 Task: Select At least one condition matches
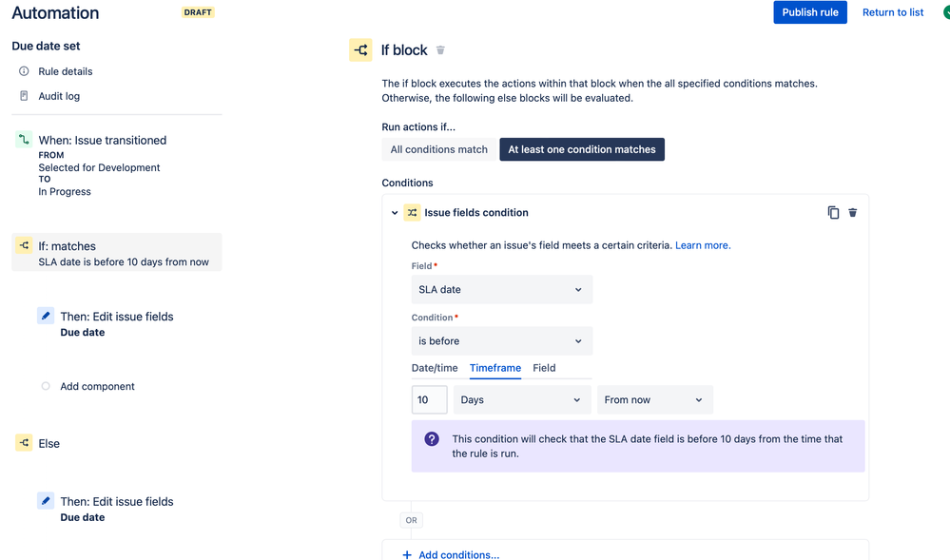pos(582,149)
